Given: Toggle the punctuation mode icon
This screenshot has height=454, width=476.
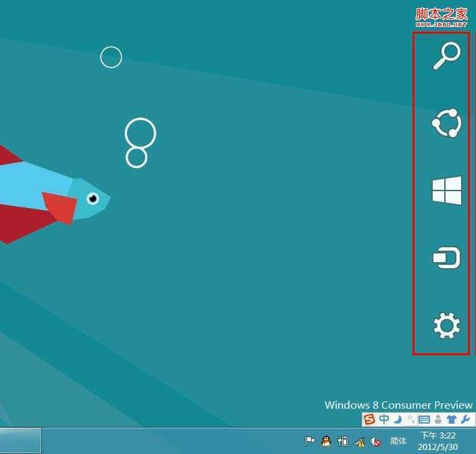Looking at the screenshot, I should (x=410, y=420).
